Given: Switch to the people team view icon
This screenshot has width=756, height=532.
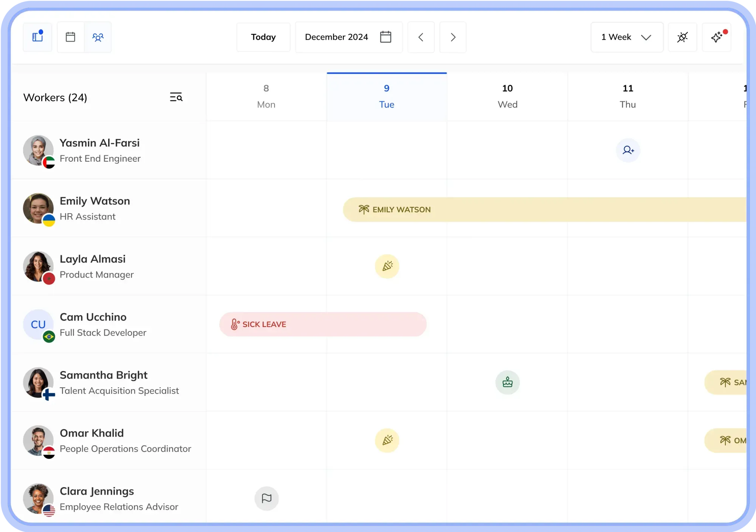Looking at the screenshot, I should tap(98, 37).
